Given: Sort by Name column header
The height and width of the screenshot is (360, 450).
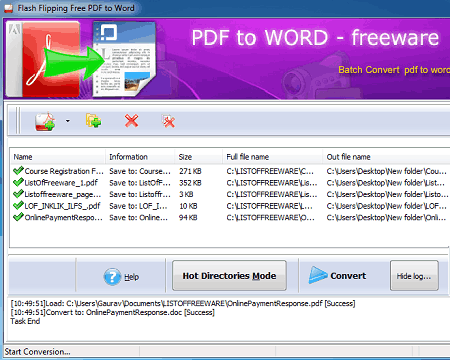Looking at the screenshot, I should point(58,157).
